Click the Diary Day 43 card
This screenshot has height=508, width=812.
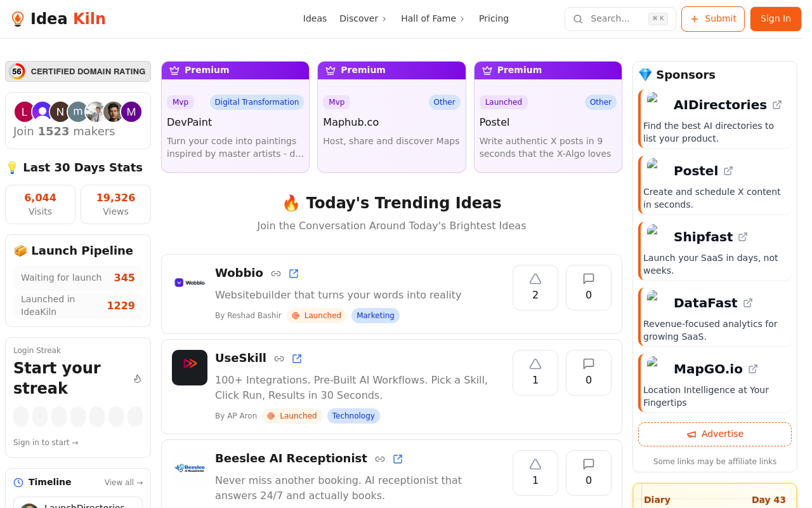click(715, 496)
